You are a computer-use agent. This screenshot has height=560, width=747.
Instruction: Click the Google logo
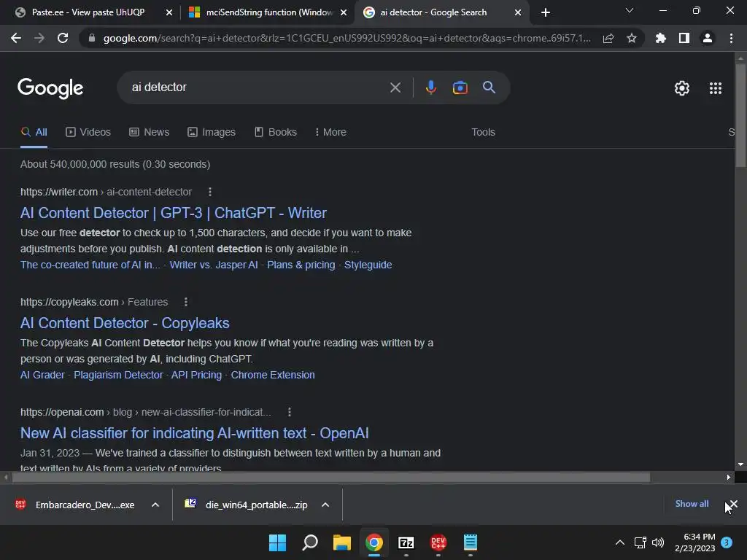pos(50,88)
